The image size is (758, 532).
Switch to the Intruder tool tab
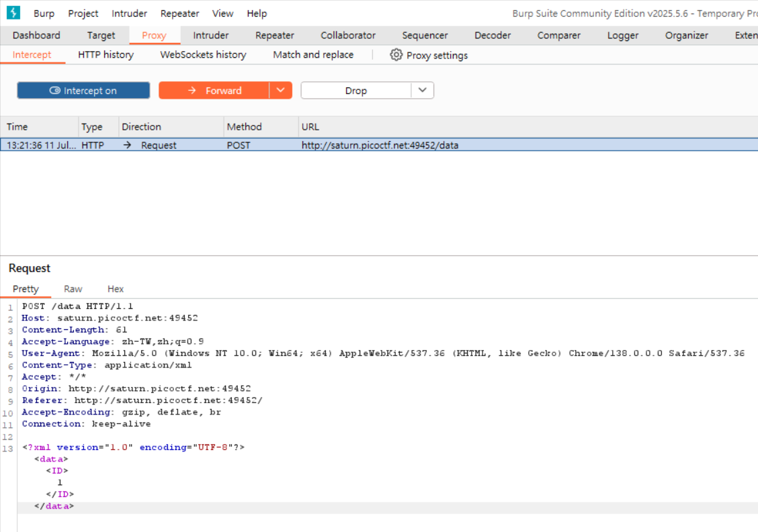[211, 36]
